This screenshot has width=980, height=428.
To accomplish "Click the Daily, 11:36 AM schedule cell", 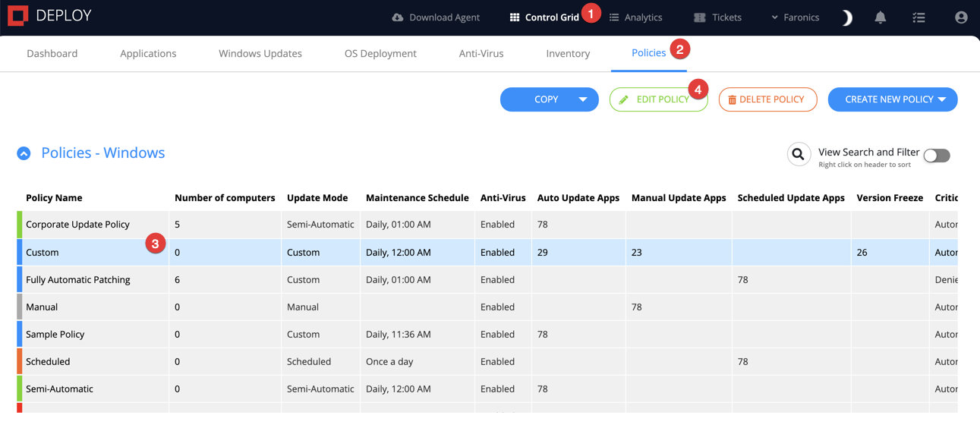I will (418, 334).
